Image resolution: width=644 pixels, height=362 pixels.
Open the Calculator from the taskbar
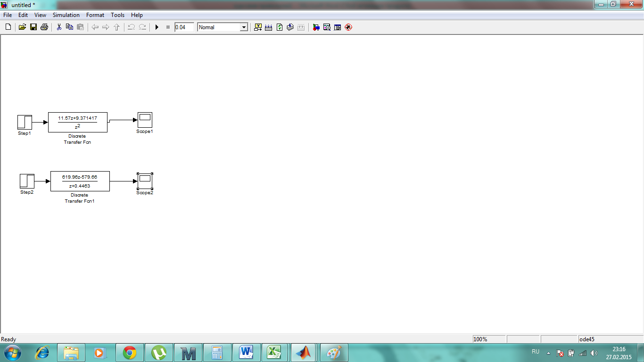coord(217,353)
